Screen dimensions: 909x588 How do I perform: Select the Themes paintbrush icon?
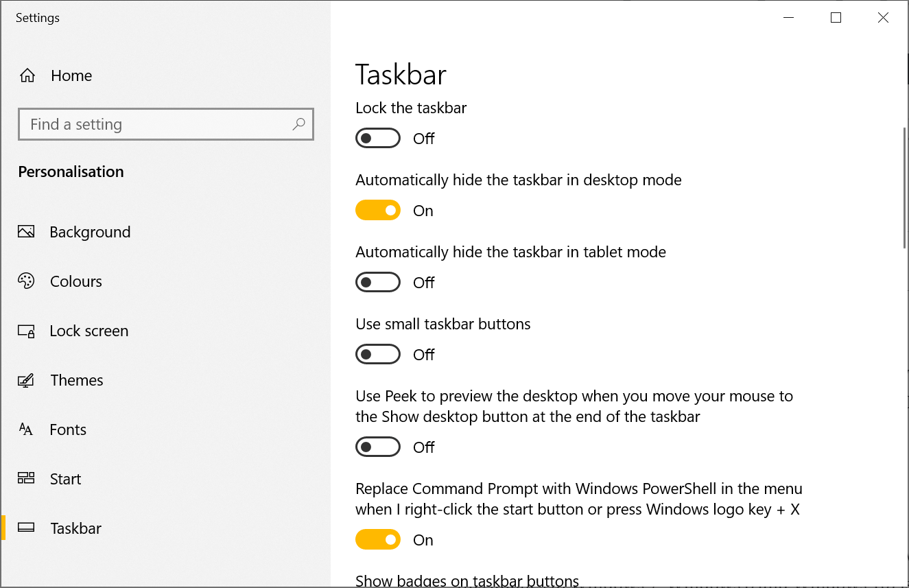click(27, 380)
